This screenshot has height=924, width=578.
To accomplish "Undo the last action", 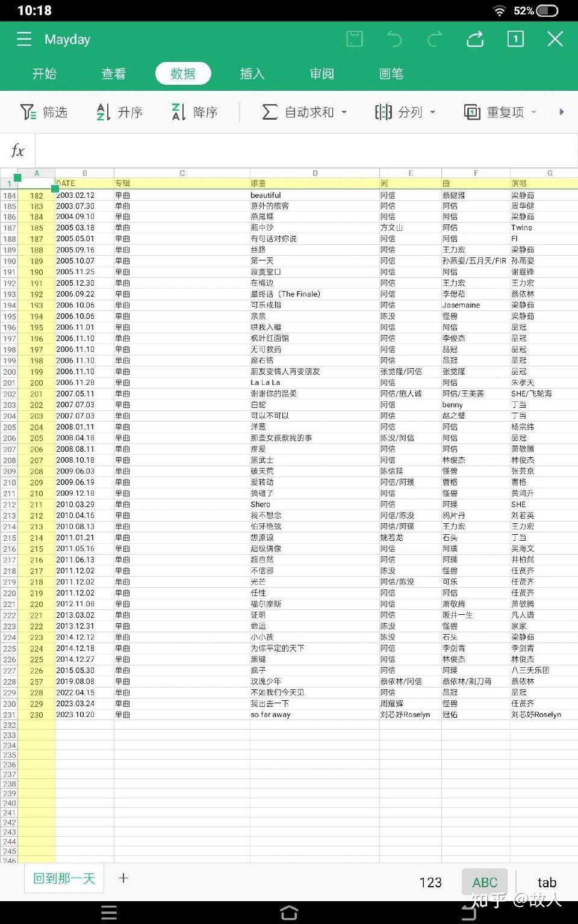I will pos(395,38).
